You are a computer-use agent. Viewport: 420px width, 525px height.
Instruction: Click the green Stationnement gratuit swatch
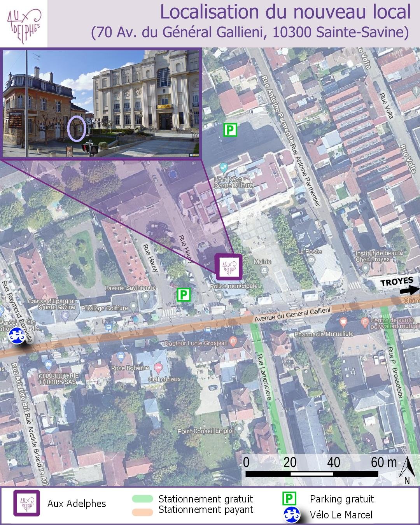pyautogui.click(x=142, y=499)
